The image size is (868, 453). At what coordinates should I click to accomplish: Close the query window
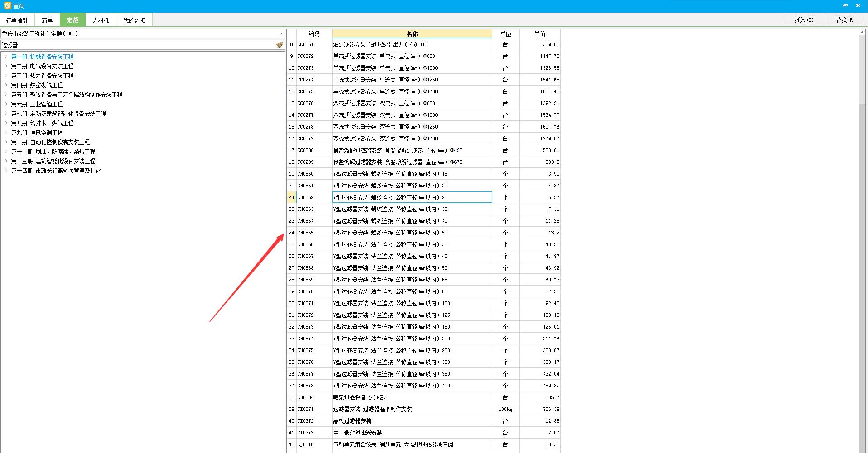[858, 5]
